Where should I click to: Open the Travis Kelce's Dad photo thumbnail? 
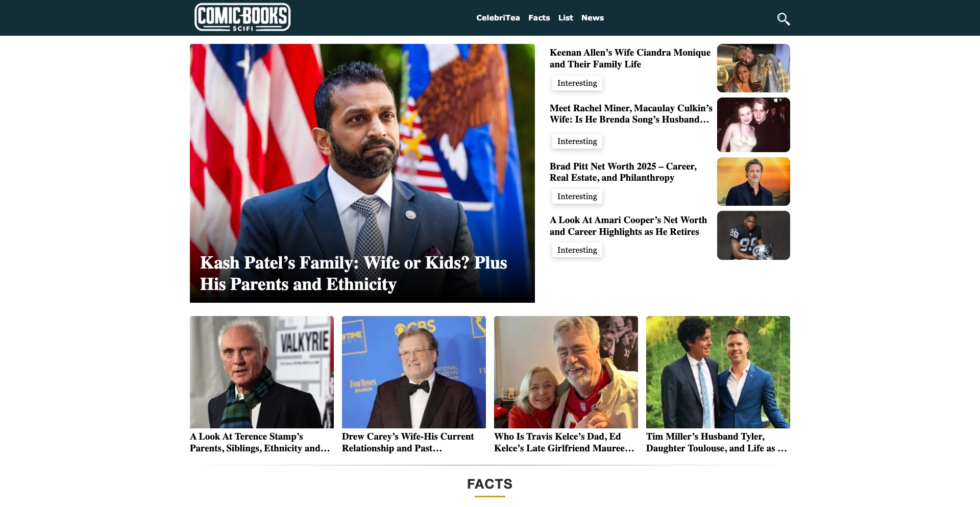tap(566, 372)
